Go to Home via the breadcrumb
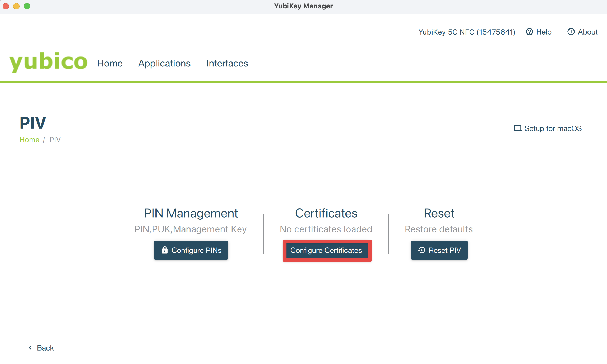This screenshot has width=607, height=364. point(29,140)
